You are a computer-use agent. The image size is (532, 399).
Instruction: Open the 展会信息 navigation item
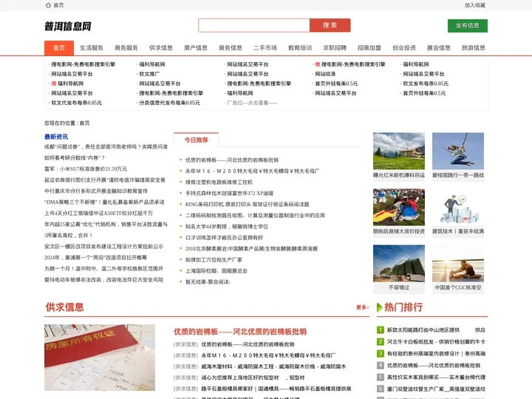tap(439, 48)
